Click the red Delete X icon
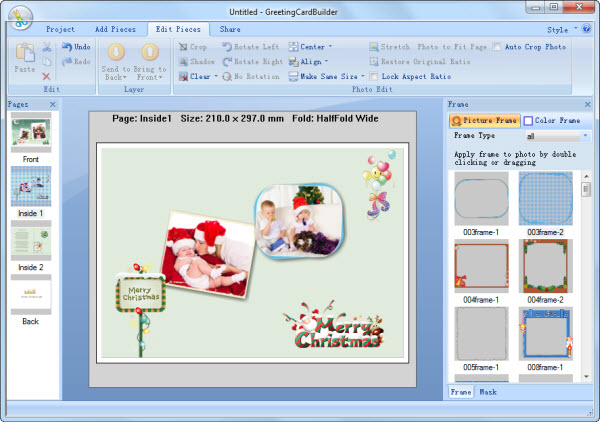 click(x=46, y=76)
